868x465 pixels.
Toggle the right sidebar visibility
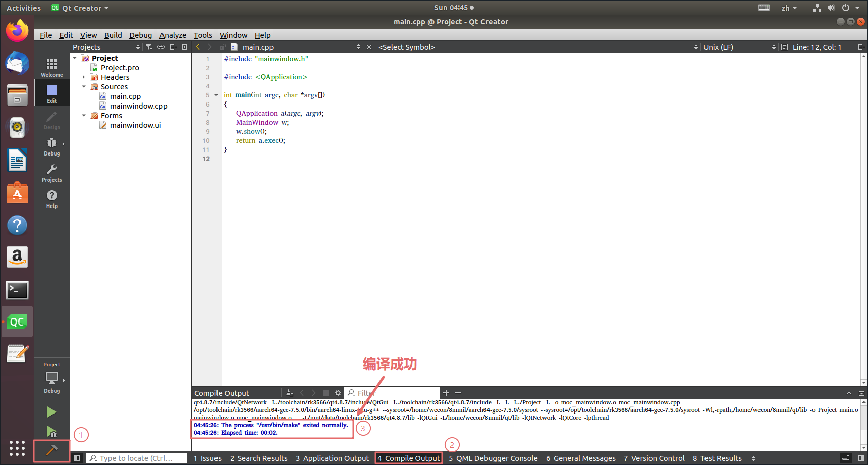861,458
